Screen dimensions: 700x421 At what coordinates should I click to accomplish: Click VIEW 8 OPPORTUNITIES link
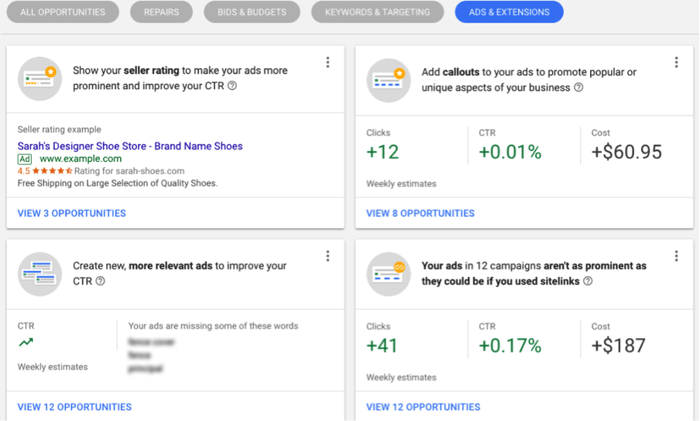coord(420,213)
